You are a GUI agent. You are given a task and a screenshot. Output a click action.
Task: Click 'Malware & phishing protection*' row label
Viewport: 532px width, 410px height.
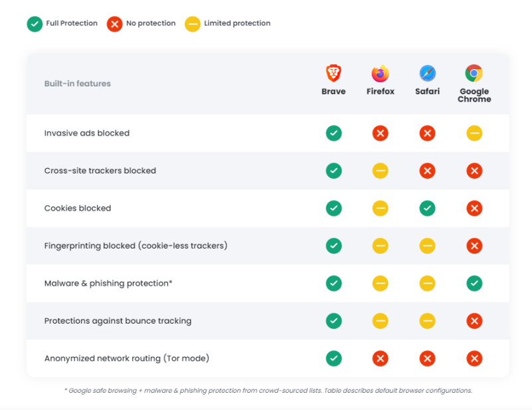[x=108, y=283]
